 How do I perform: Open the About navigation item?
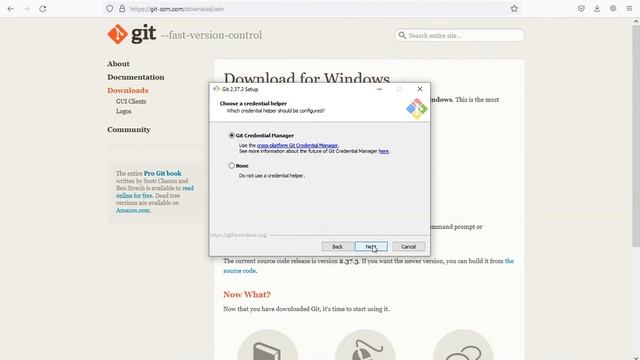pyautogui.click(x=118, y=64)
